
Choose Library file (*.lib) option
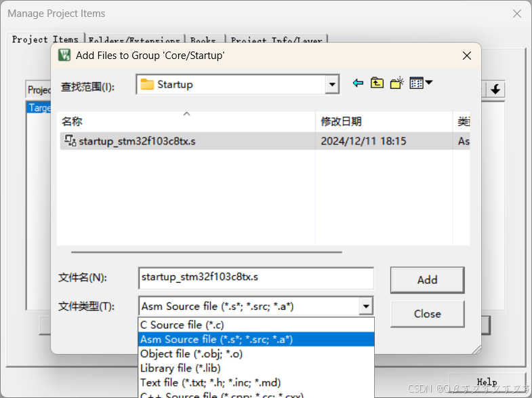coord(256,367)
